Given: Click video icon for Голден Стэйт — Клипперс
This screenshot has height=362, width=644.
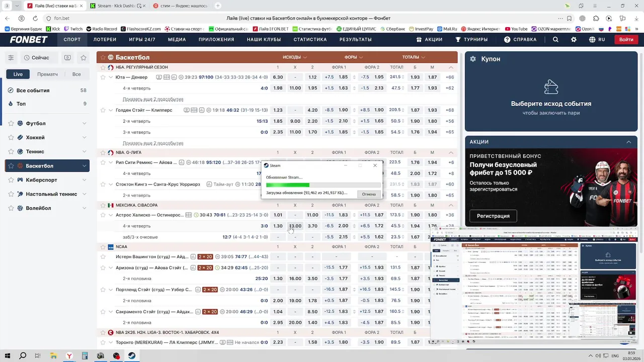Looking at the screenshot, I should click(187, 110).
